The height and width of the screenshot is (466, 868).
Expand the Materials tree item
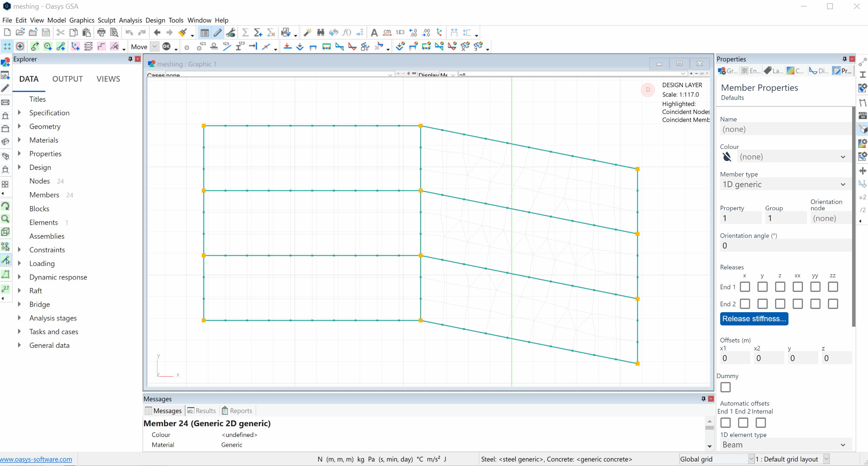[19, 140]
